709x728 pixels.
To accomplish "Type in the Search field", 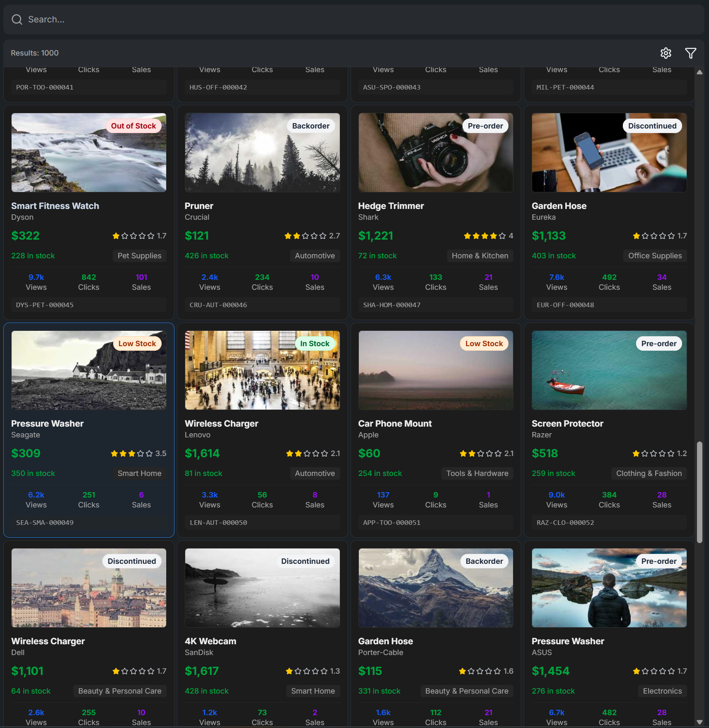I will 352,19.
